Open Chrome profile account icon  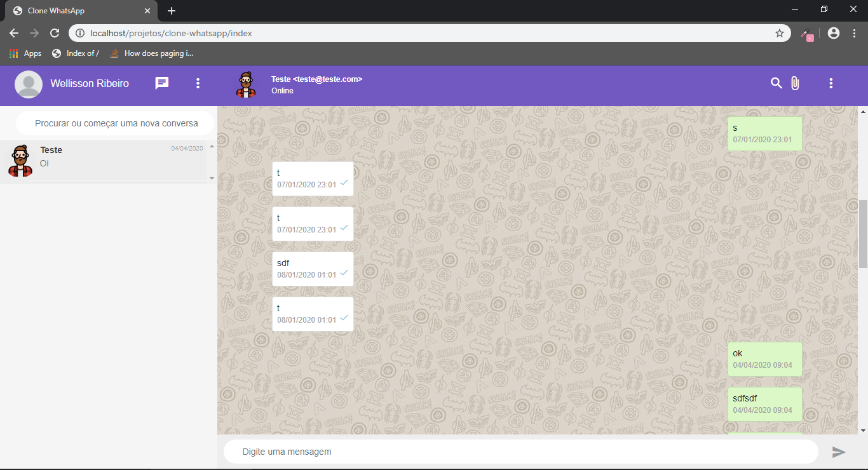pos(834,33)
